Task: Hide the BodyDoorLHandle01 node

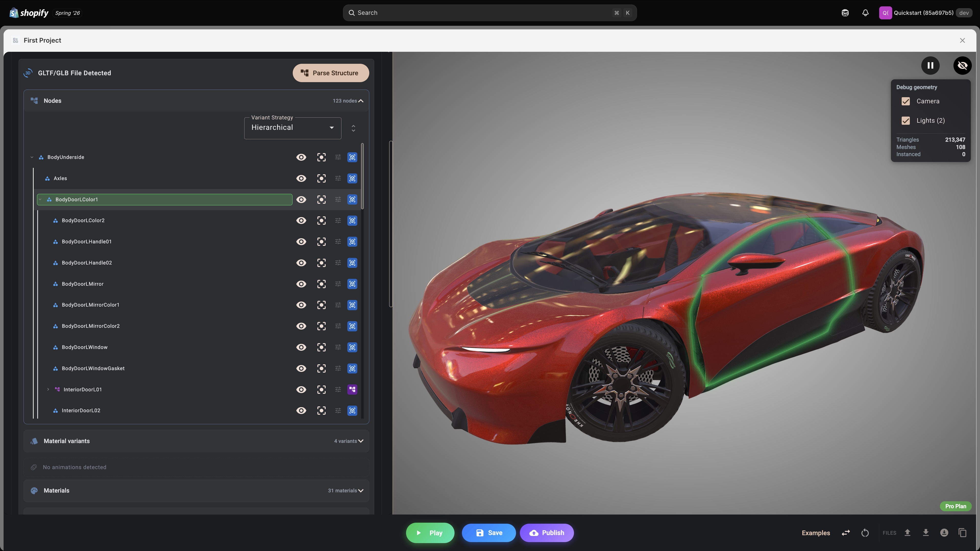Action: point(301,242)
